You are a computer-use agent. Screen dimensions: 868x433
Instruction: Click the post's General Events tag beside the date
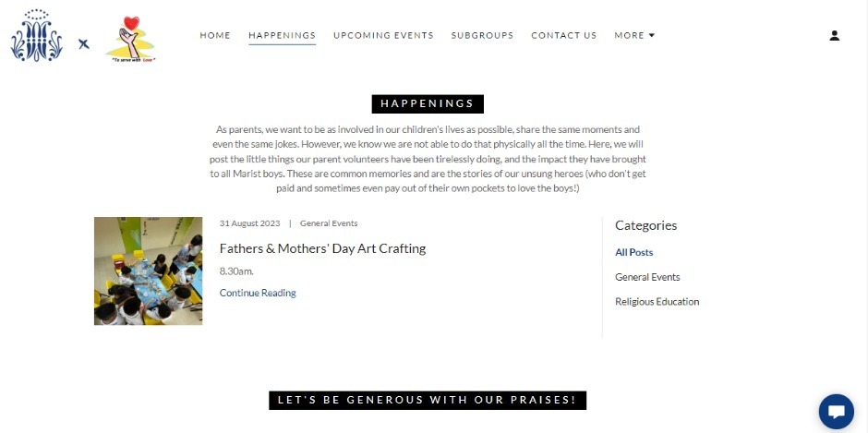coord(329,223)
